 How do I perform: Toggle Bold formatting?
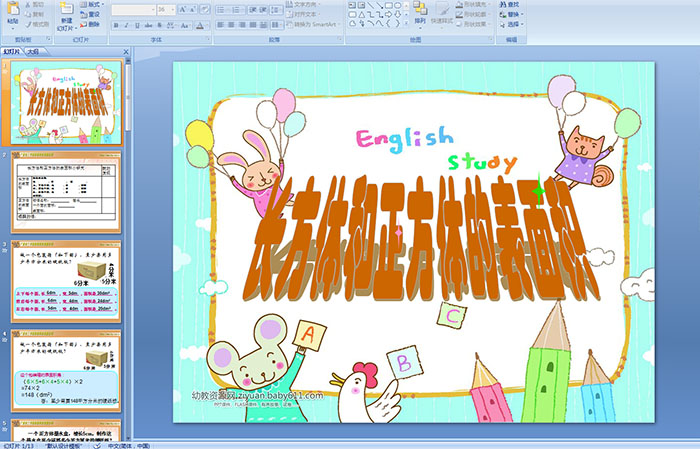(x=116, y=25)
